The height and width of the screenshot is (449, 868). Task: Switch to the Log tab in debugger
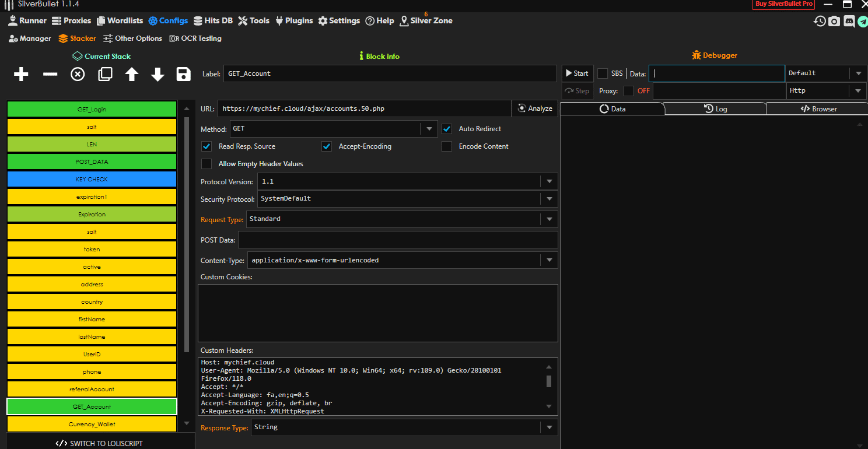point(715,109)
